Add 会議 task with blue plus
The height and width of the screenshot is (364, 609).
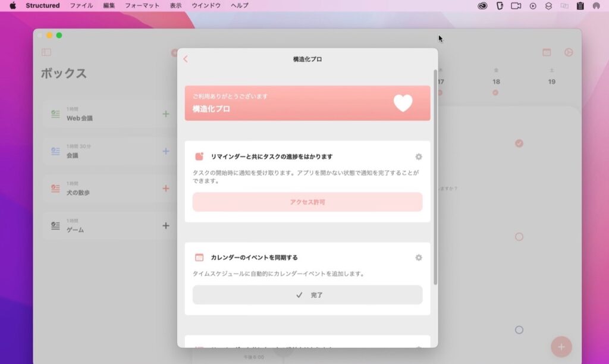166,151
